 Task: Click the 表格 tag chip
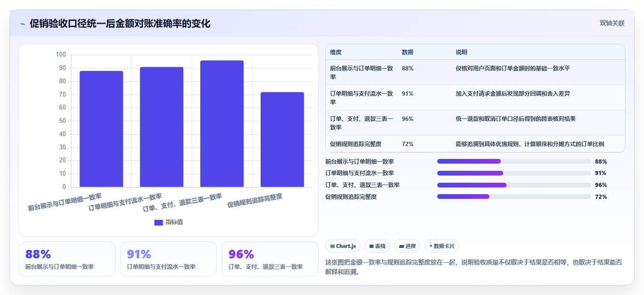pyautogui.click(x=377, y=246)
